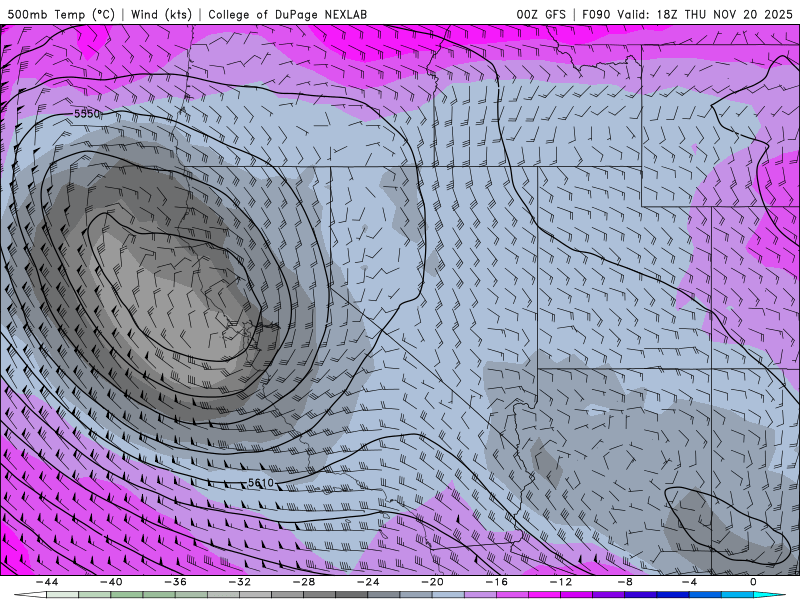The width and height of the screenshot is (800, 600).
Task: Click 'College of DuPage NEXLAB' header text
Action: pyautogui.click(x=287, y=14)
